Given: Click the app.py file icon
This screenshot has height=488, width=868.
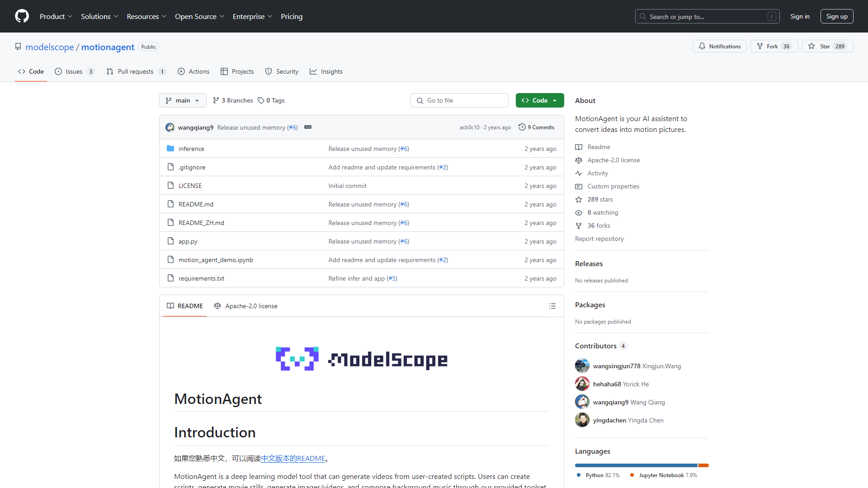Looking at the screenshot, I should coord(170,241).
